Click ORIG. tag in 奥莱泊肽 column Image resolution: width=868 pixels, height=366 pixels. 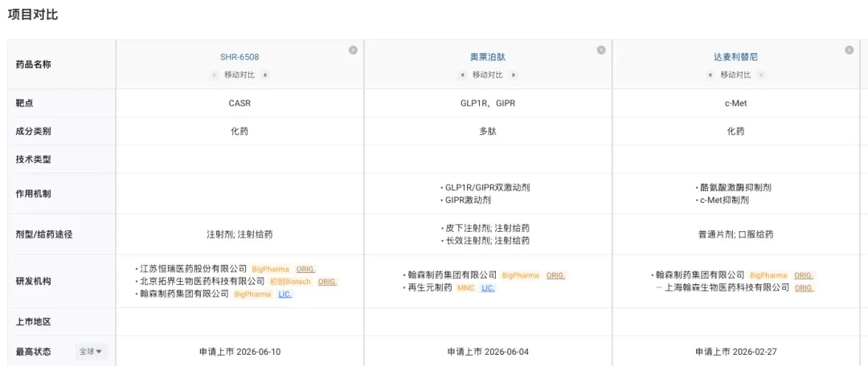[x=556, y=275]
